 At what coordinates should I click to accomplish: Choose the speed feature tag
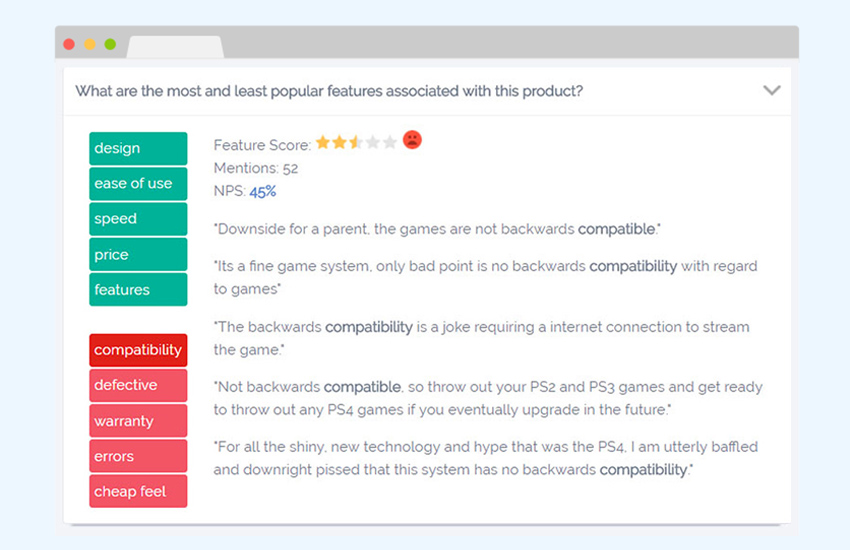pyautogui.click(x=138, y=219)
